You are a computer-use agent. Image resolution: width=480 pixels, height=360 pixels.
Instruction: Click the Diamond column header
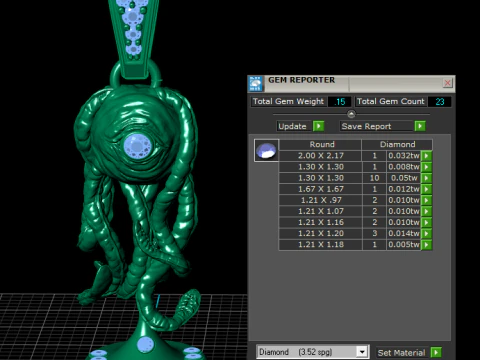pos(397,144)
